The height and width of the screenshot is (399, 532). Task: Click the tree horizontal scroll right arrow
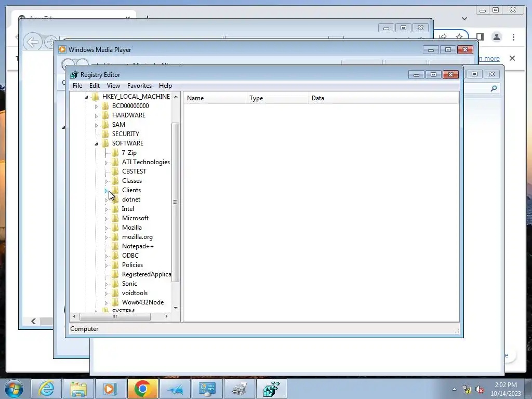(166, 316)
